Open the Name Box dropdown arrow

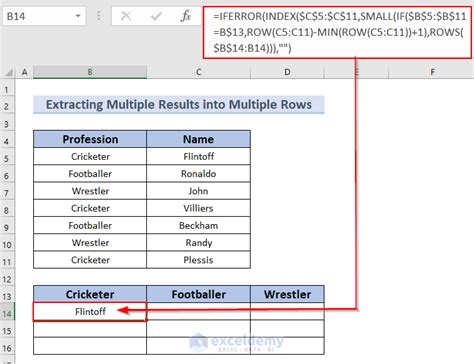(78, 16)
